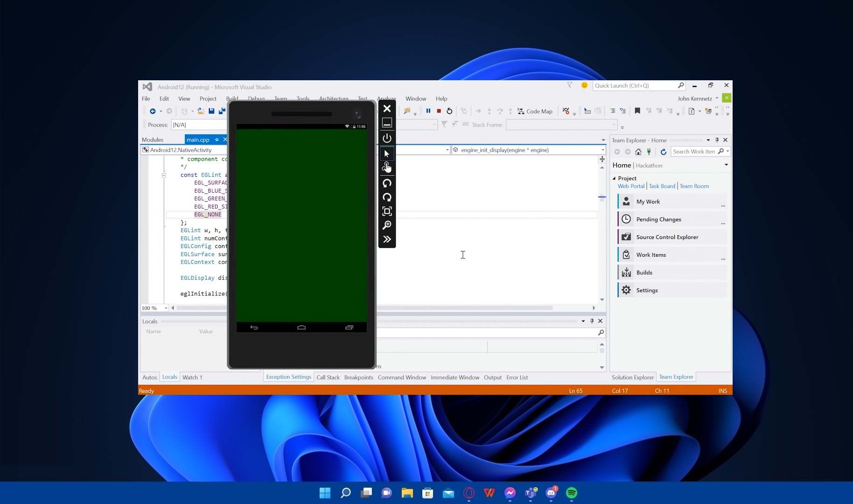
Task: Expand the emulator tools panel with double chevron
Action: [387, 239]
